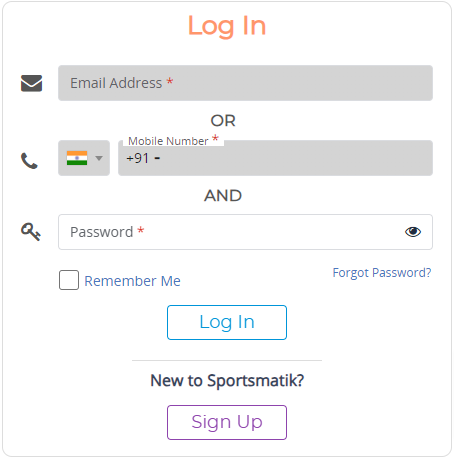Image resolution: width=454 pixels, height=458 pixels.
Task: Click the orange Log In heading
Action: pyautogui.click(x=227, y=26)
